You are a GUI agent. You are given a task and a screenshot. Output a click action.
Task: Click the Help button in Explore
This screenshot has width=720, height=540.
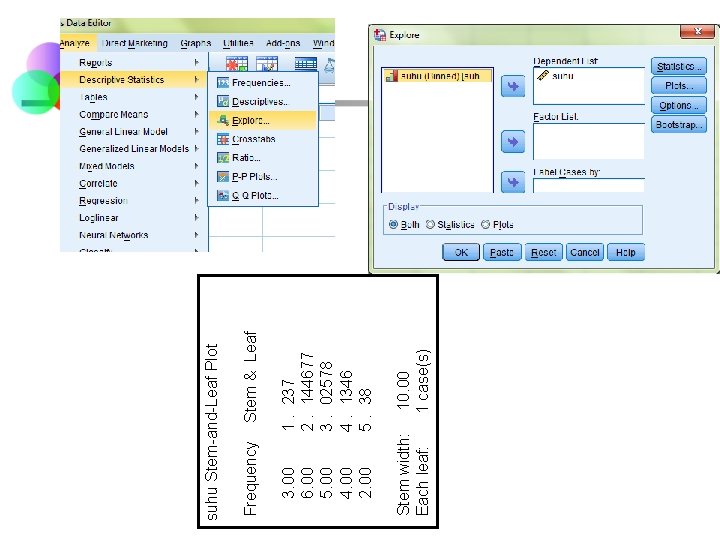coord(625,252)
